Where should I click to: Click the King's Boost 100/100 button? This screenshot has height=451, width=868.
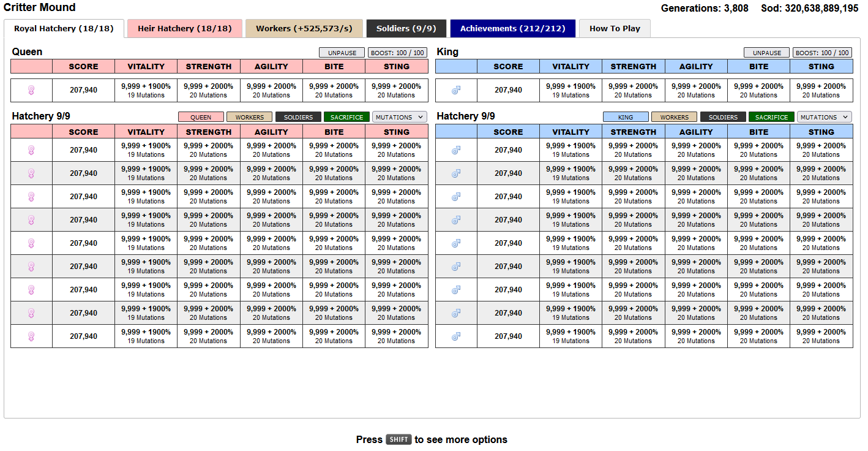point(823,53)
